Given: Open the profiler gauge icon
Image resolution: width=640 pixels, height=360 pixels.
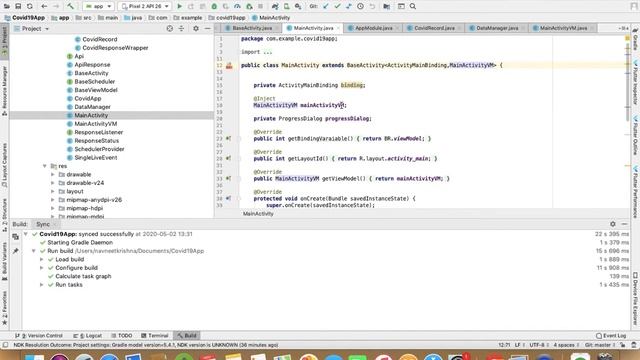Looking at the screenshot, I should (x=237, y=6).
